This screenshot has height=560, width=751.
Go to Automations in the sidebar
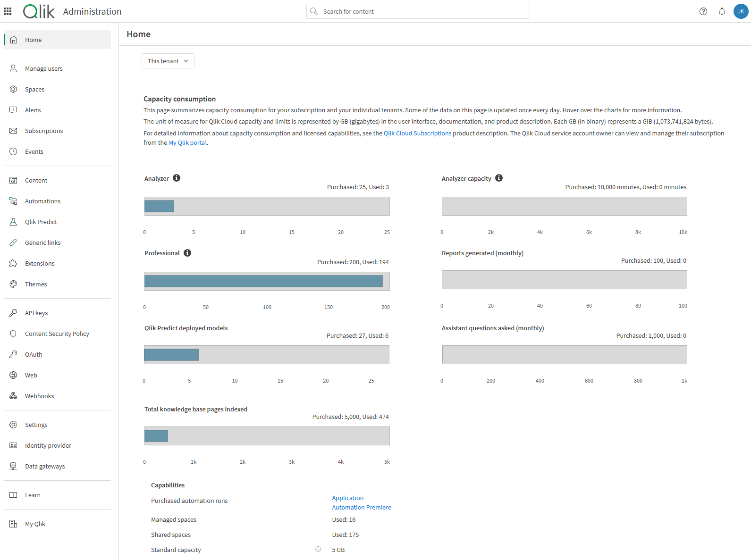(42, 201)
